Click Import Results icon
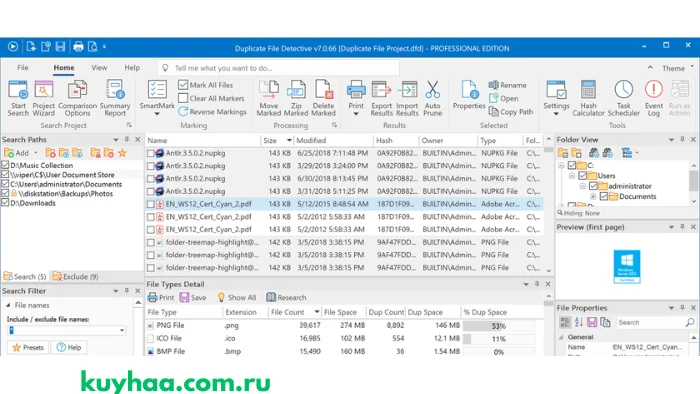700x394 pixels. point(407,98)
